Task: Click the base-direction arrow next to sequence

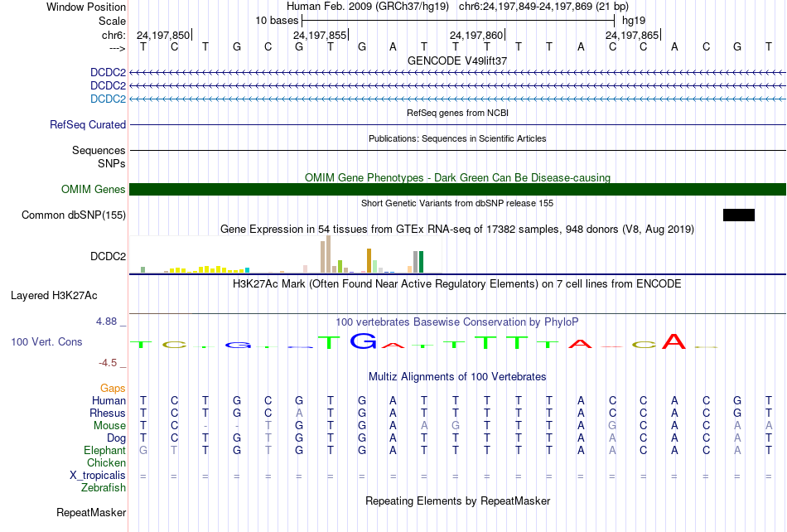Action: pos(118,48)
